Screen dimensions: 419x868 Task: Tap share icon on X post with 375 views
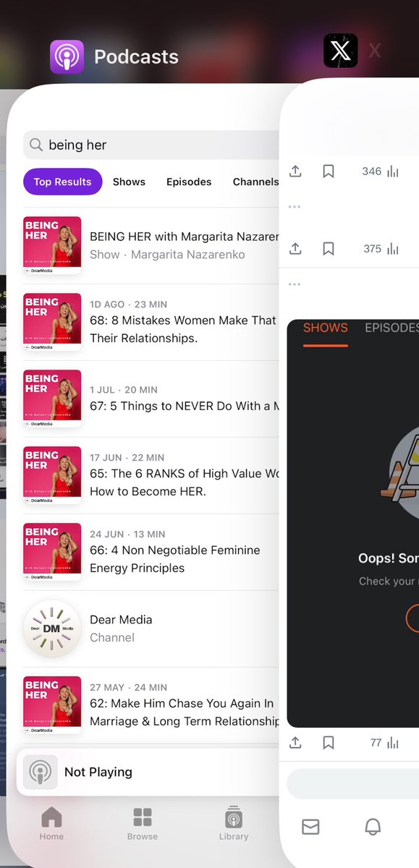click(x=295, y=248)
